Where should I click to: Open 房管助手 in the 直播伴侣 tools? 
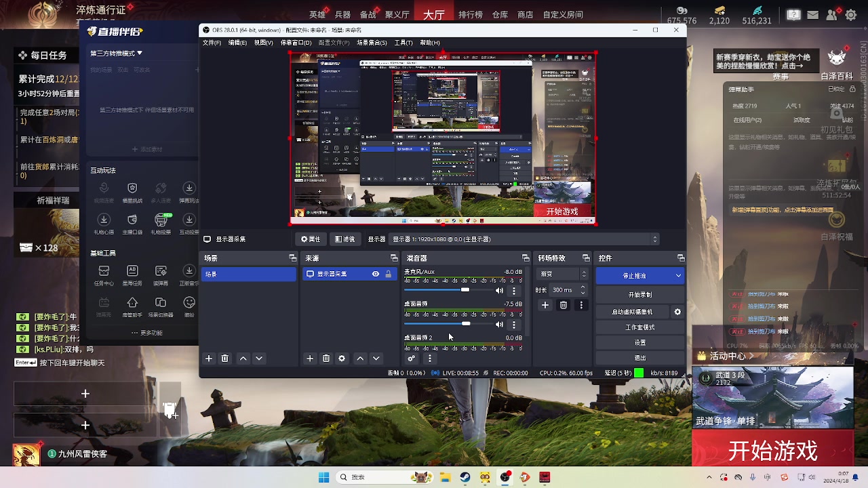point(132,306)
